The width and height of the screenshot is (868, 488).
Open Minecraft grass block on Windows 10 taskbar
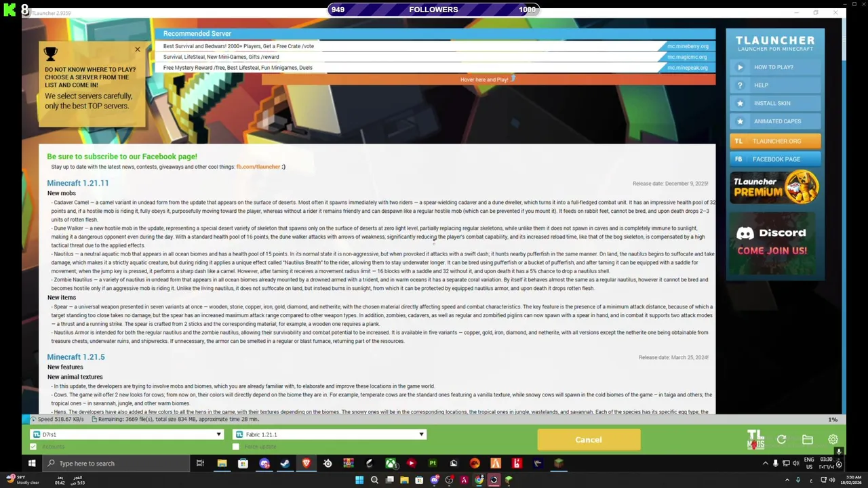pyautogui.click(x=559, y=464)
